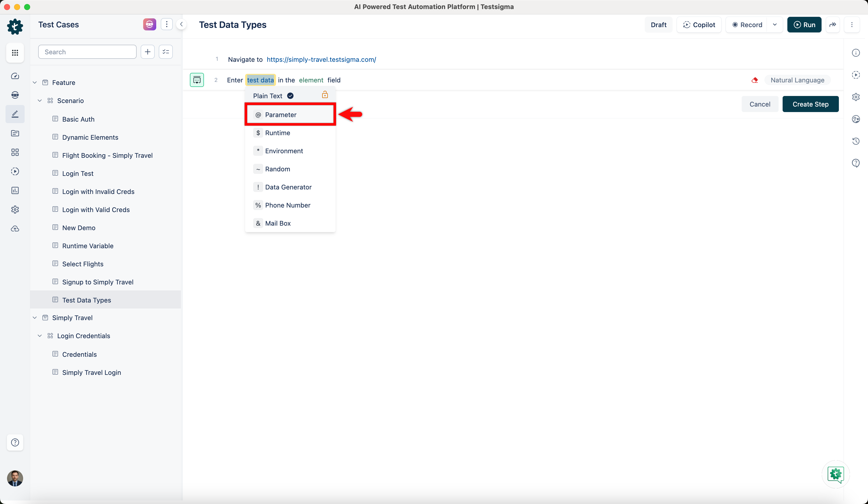Run the test case
The image size is (868, 504).
point(804,25)
